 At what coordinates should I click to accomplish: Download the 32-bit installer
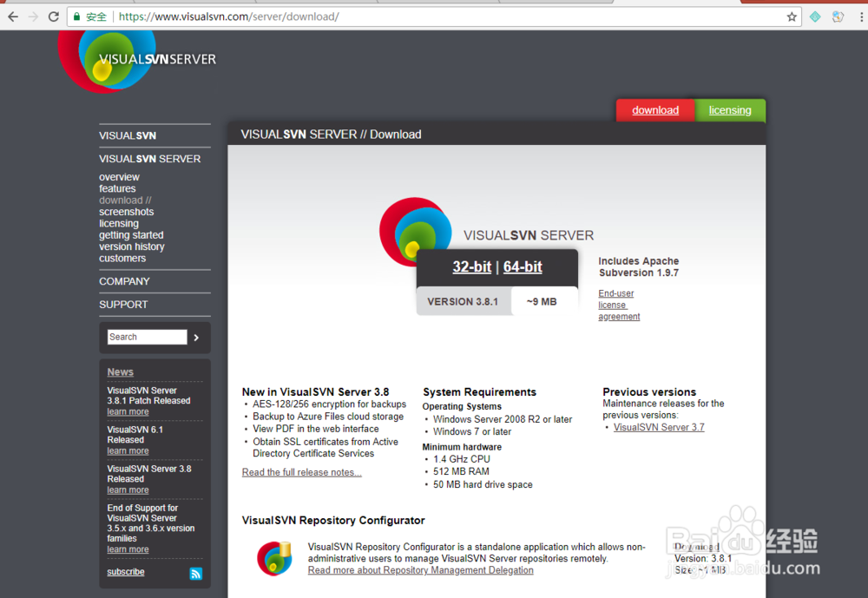pyautogui.click(x=471, y=266)
